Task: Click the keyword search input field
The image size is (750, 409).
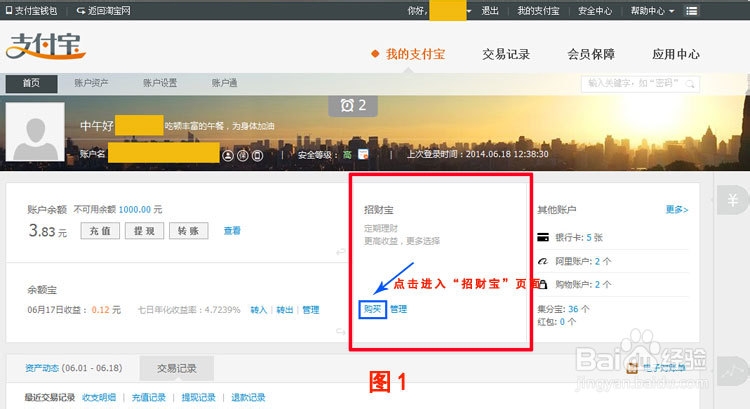Action: coord(640,84)
